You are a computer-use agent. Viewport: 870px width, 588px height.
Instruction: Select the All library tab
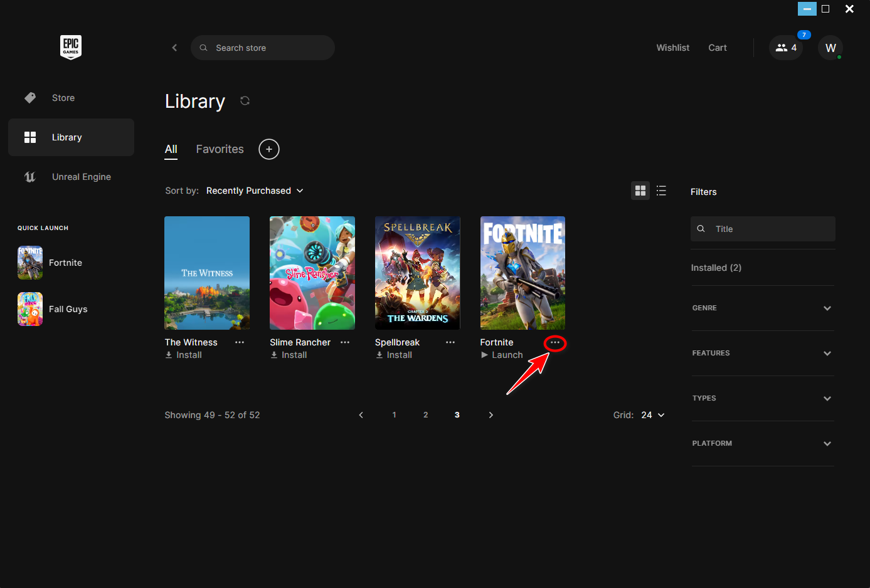(x=171, y=149)
